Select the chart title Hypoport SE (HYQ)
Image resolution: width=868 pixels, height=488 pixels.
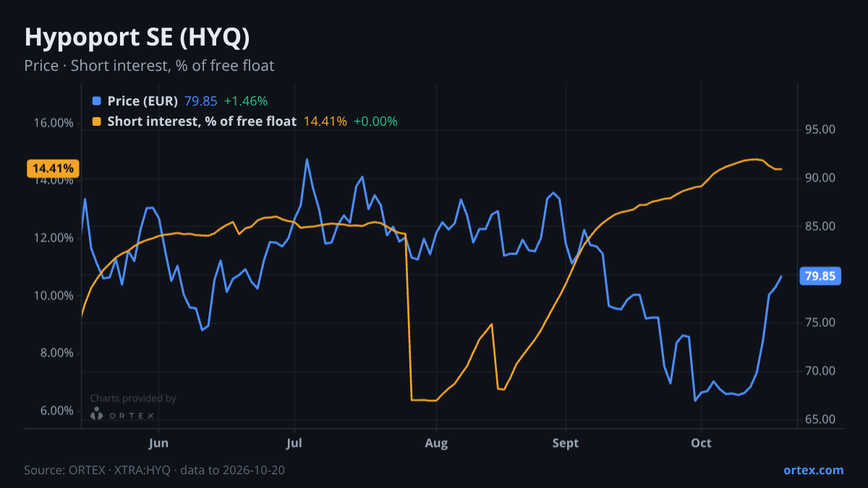click(137, 38)
